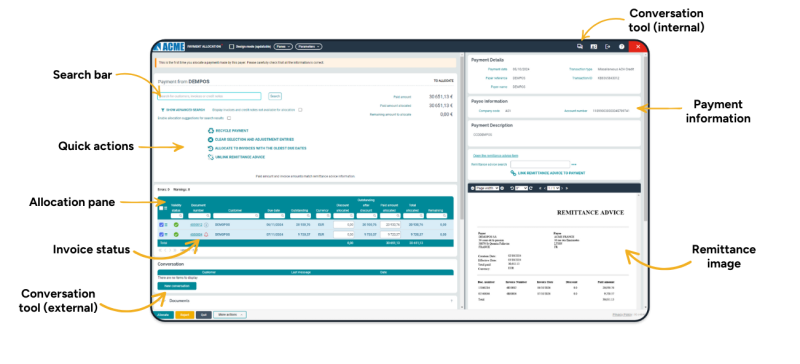The width and height of the screenshot is (800, 364).
Task: Click the Unlink Remittance Advice icon
Action: (x=211, y=157)
